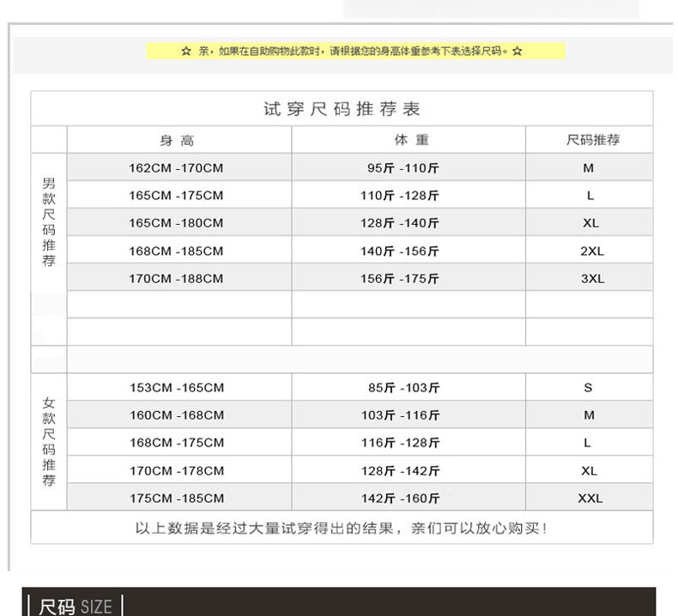Click the star at the banner's right end
Viewport: 678px width, 616px height.
click(x=517, y=51)
